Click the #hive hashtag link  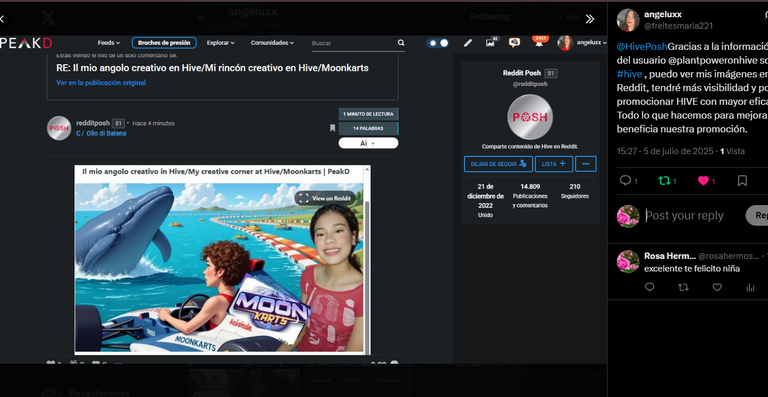point(629,74)
